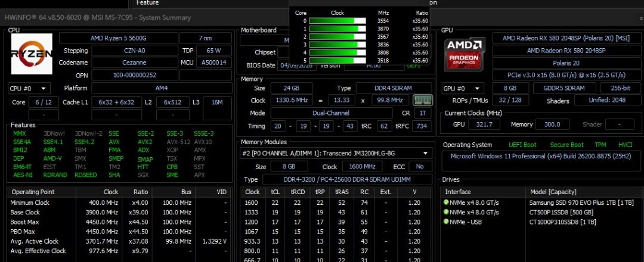Select the Cezanne codename field

(135, 63)
